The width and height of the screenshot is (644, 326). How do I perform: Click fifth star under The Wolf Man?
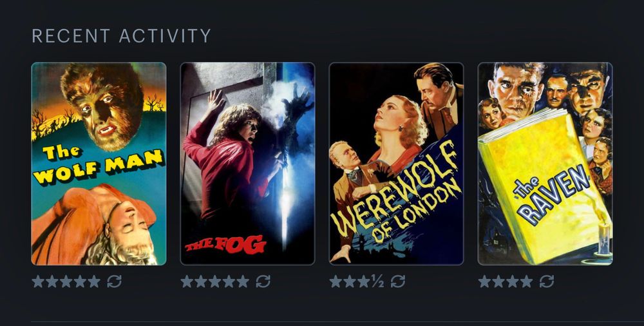94,282
